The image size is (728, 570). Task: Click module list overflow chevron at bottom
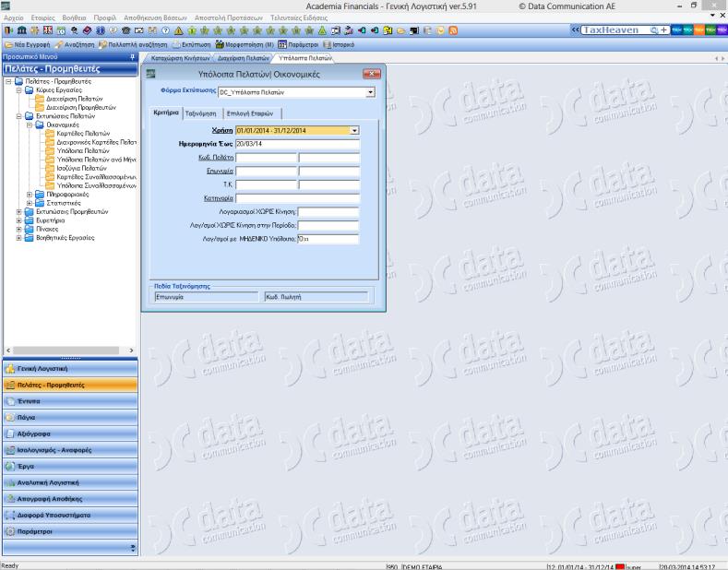click(133, 548)
